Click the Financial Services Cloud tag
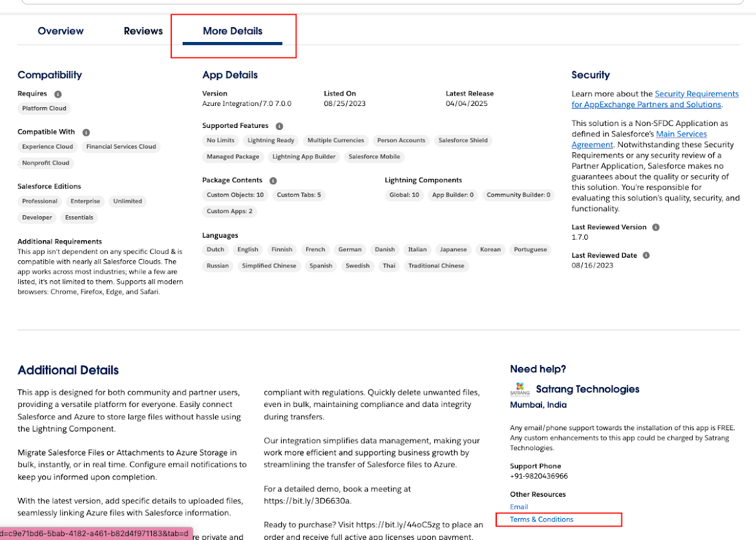 (121, 147)
